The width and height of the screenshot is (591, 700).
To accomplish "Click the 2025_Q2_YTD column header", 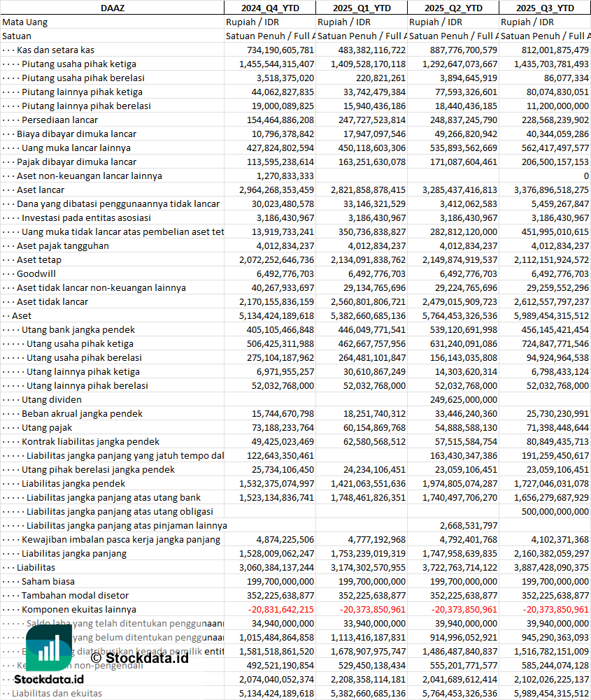I will 453,8.
